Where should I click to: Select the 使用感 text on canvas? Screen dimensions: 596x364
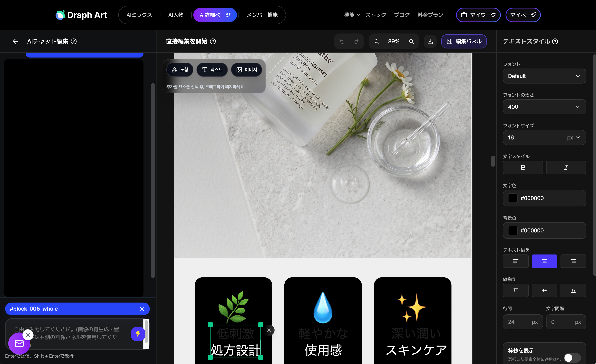[x=323, y=350]
